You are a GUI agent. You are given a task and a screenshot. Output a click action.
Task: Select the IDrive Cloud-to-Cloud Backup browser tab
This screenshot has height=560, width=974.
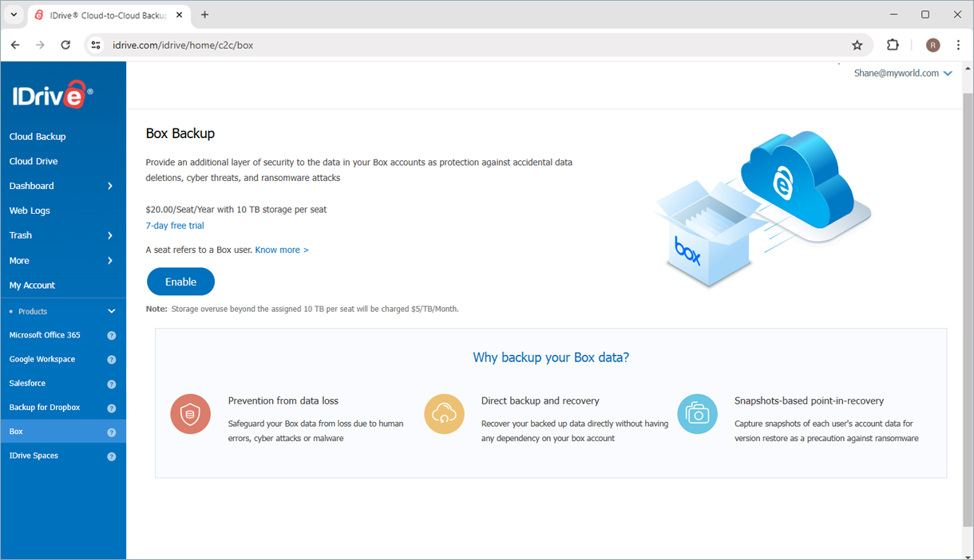point(110,15)
